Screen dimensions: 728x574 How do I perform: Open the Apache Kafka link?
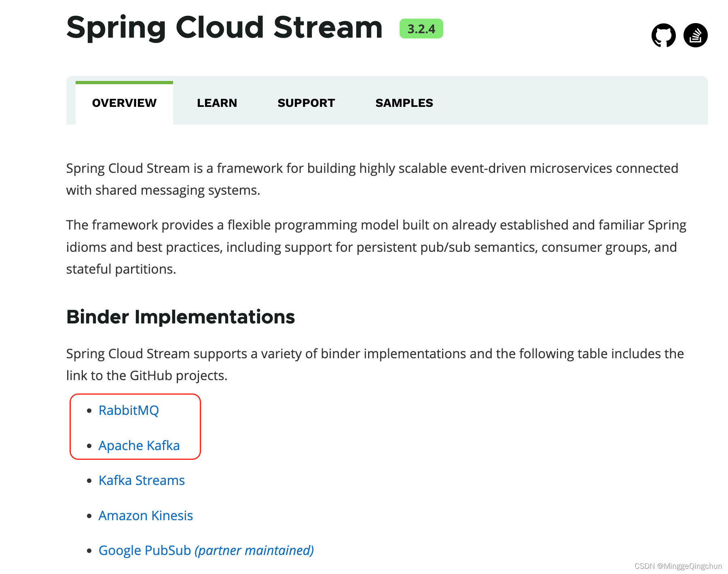(x=139, y=445)
